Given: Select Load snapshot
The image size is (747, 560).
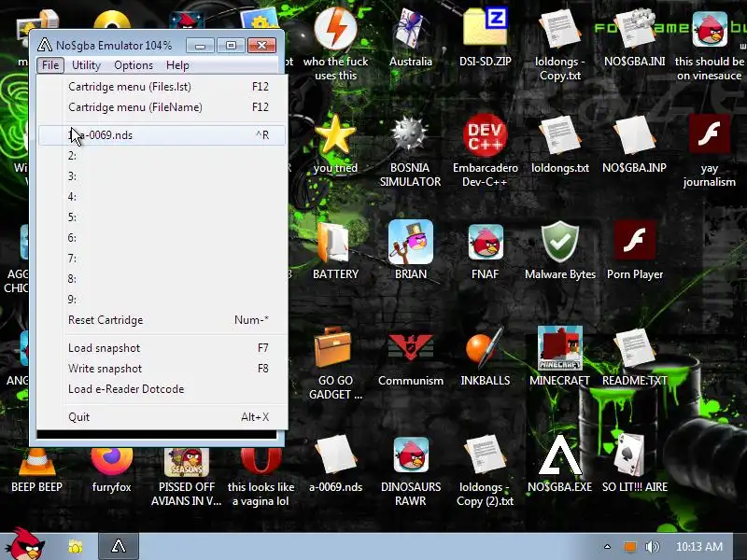Looking at the screenshot, I should click(162, 348).
